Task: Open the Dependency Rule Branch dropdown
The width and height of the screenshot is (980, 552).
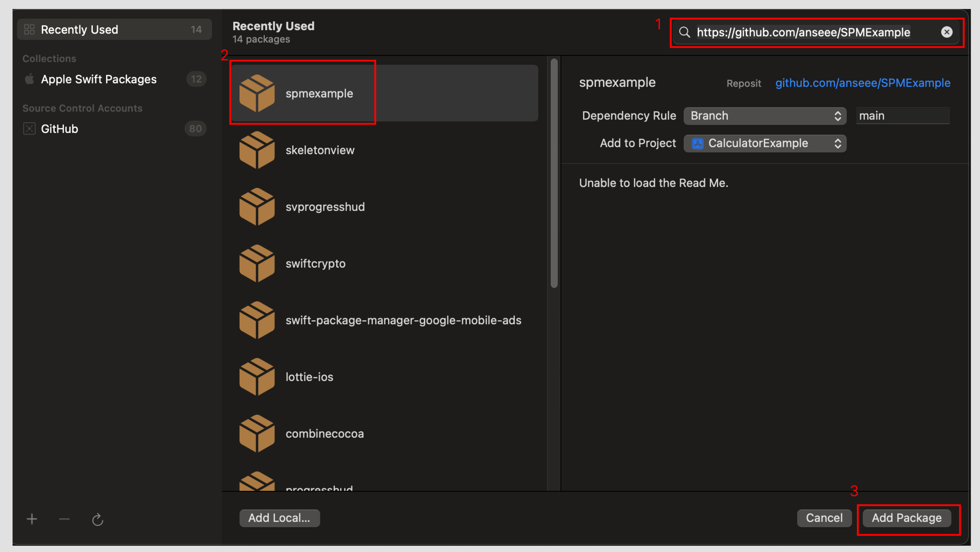Action: pos(765,116)
